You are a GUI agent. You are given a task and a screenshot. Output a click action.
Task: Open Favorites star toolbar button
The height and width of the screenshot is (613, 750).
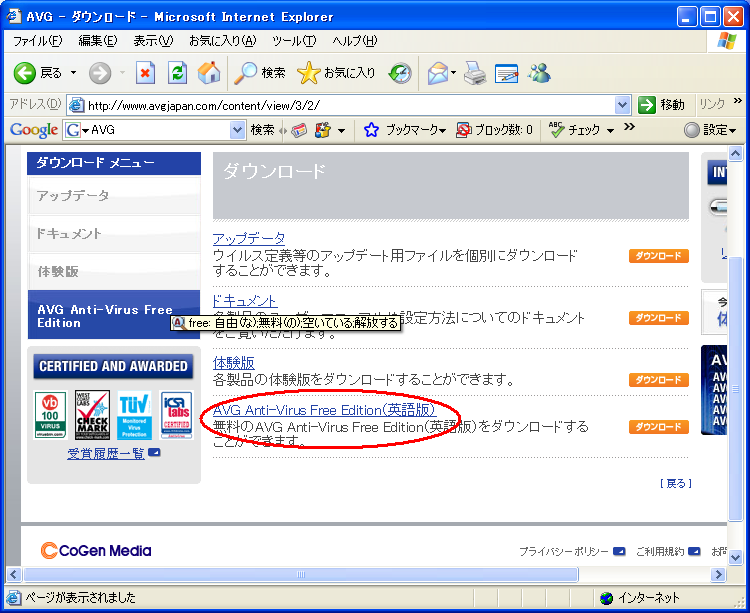[x=336, y=73]
